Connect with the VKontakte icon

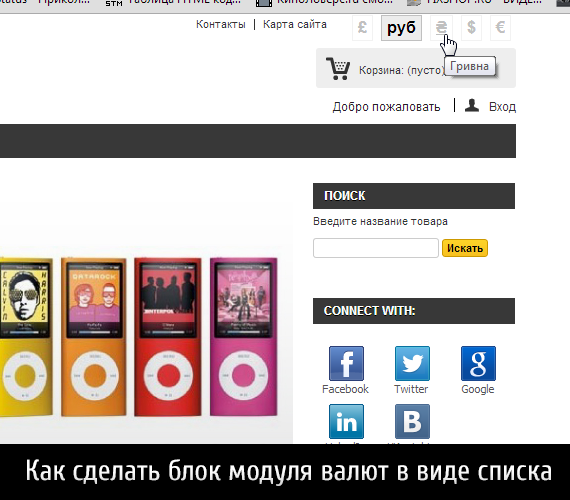412,421
